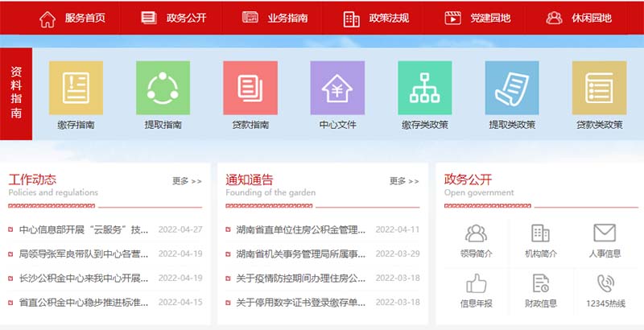The image size is (644, 330).
Task: Click the 12345热线 phone icon
Action: click(605, 283)
